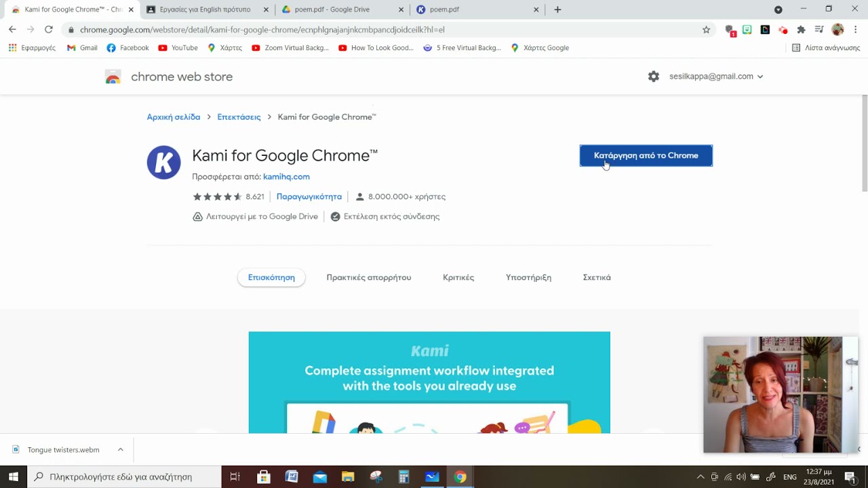Open the shield extension with red badge

pos(730,30)
